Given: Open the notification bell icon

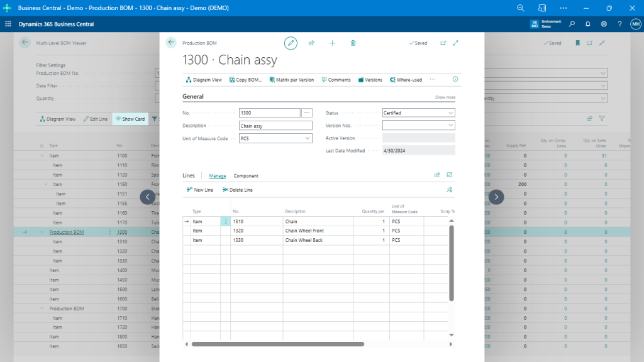Looking at the screenshot, I should (x=587, y=24).
